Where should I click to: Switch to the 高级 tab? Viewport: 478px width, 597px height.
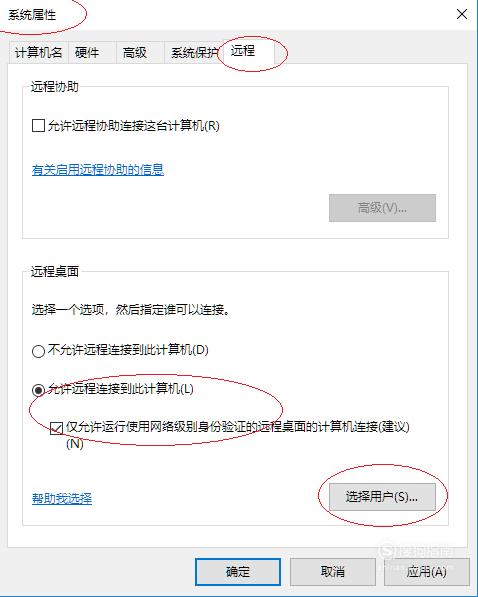(x=135, y=52)
